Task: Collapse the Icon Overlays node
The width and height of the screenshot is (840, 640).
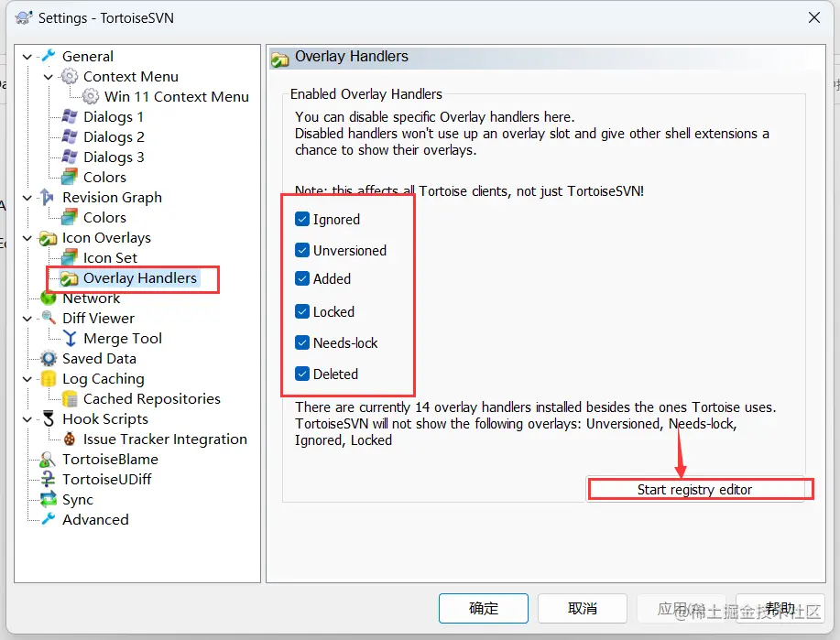Action: pos(27,238)
